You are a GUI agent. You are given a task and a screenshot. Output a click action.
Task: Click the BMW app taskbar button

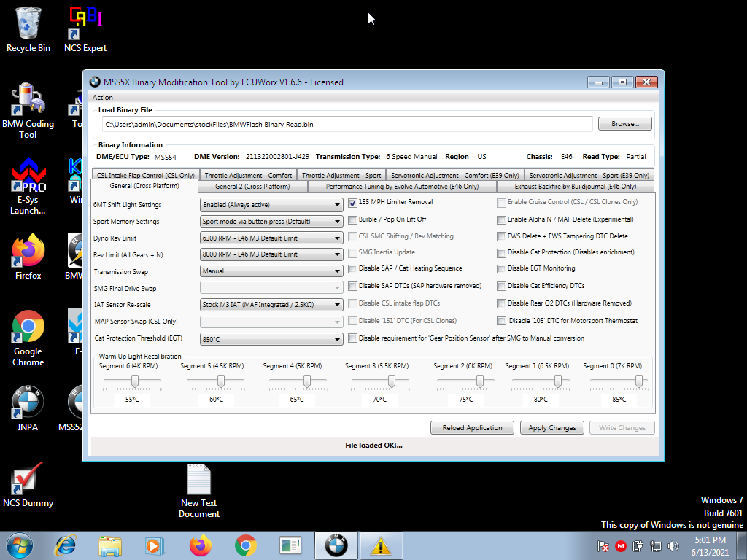click(x=336, y=545)
